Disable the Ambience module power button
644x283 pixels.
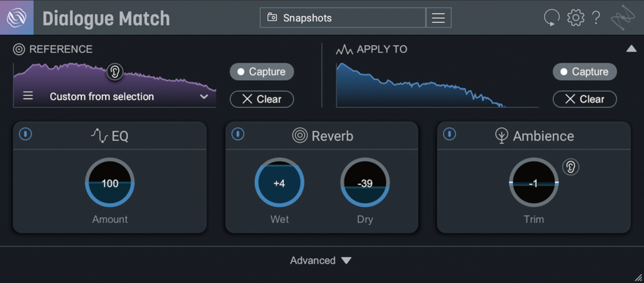point(450,134)
